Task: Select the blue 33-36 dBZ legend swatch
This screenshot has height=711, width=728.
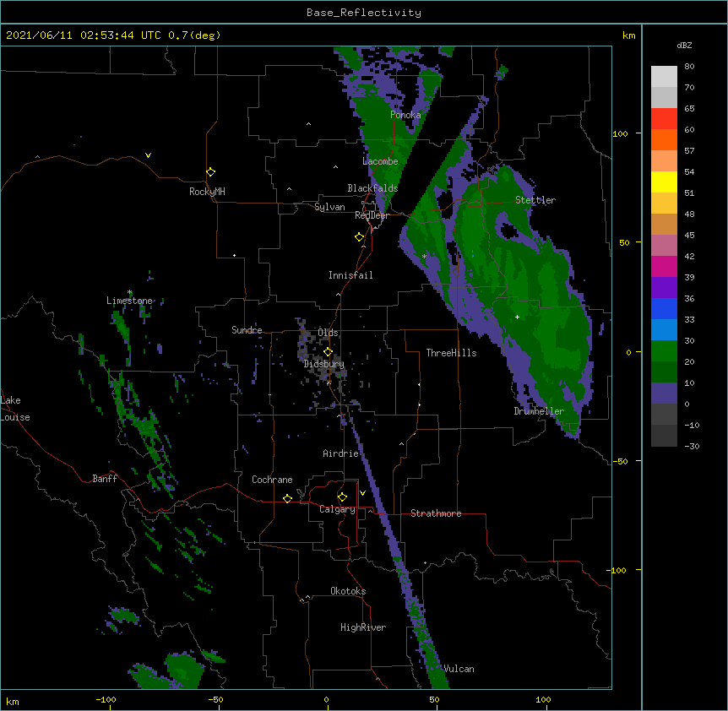Action: [664, 308]
